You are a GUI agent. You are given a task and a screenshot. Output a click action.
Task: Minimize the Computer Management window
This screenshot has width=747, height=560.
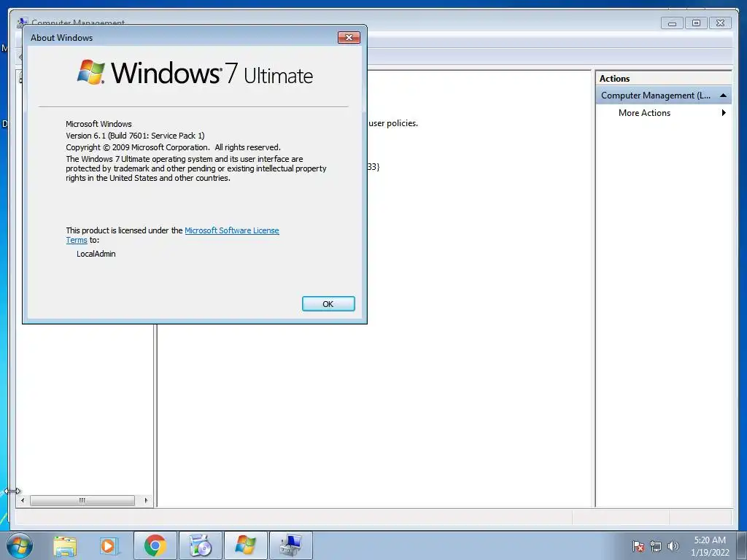672,23
